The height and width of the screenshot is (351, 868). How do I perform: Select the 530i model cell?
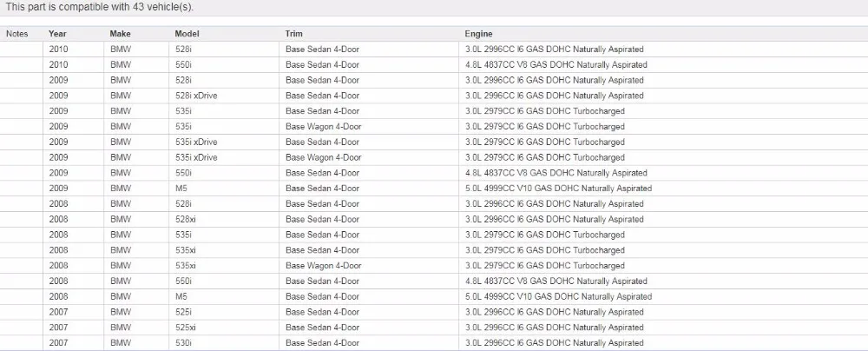185,343
